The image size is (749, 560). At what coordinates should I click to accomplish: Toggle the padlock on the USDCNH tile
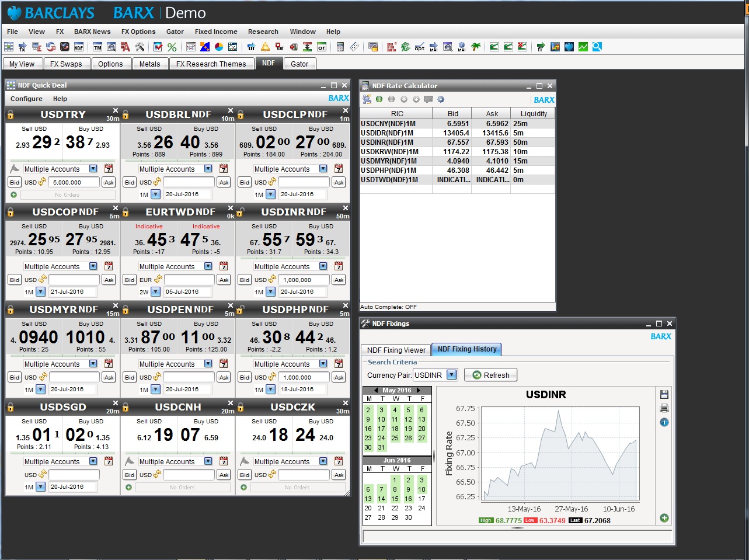(126, 407)
